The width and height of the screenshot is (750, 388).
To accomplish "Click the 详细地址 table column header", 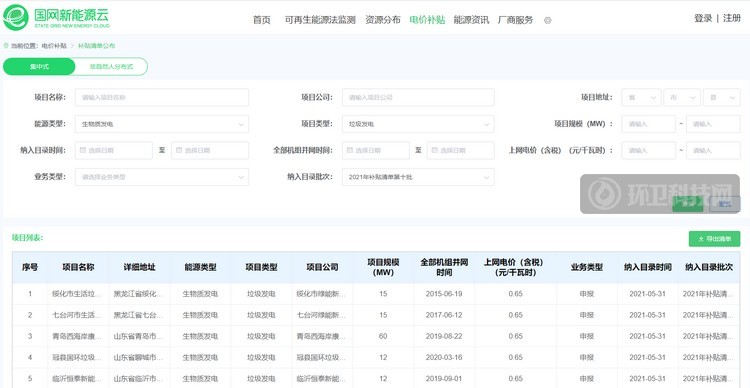I will pos(139,267).
